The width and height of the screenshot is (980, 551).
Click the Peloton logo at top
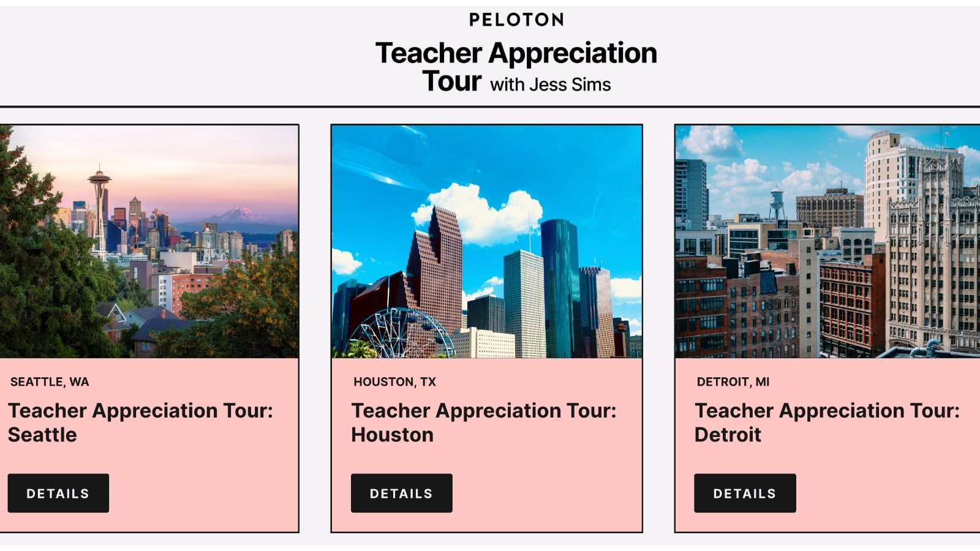516,20
